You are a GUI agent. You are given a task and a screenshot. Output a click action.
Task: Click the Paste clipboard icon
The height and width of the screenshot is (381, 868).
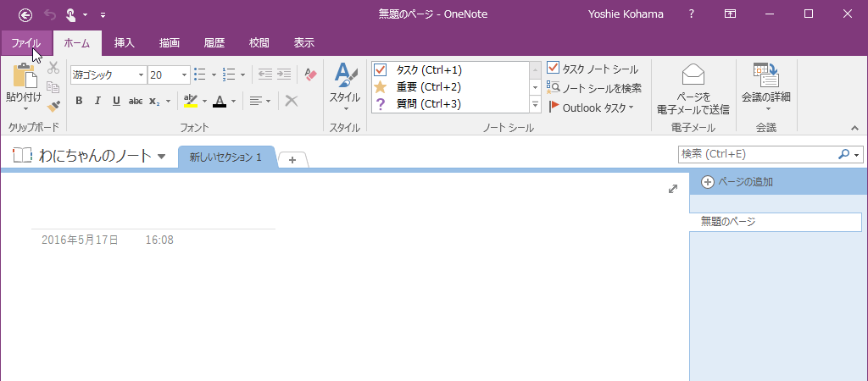25,75
